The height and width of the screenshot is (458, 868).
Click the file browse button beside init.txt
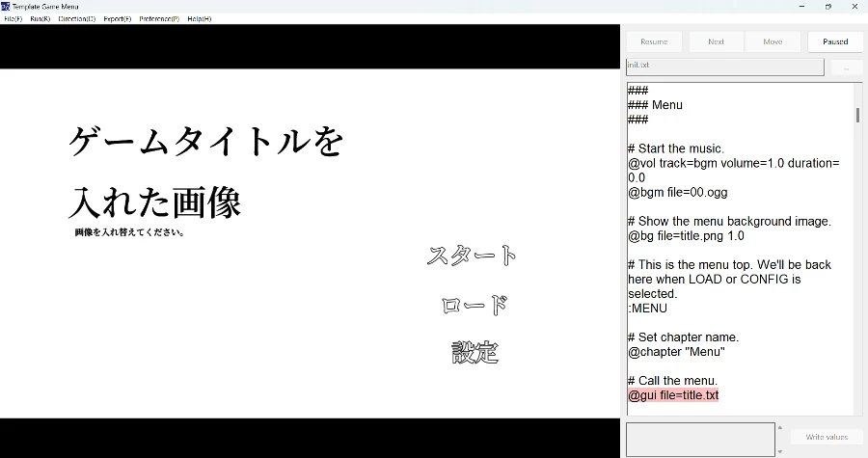[x=846, y=67]
